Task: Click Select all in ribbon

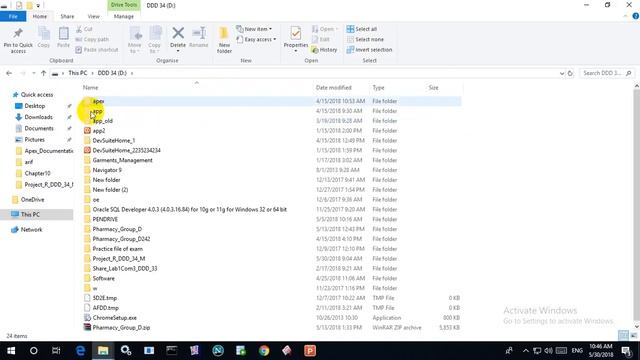Action: 362,29
